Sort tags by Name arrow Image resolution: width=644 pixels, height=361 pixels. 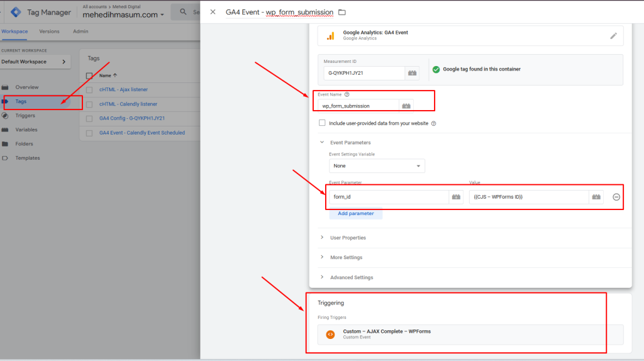click(115, 75)
